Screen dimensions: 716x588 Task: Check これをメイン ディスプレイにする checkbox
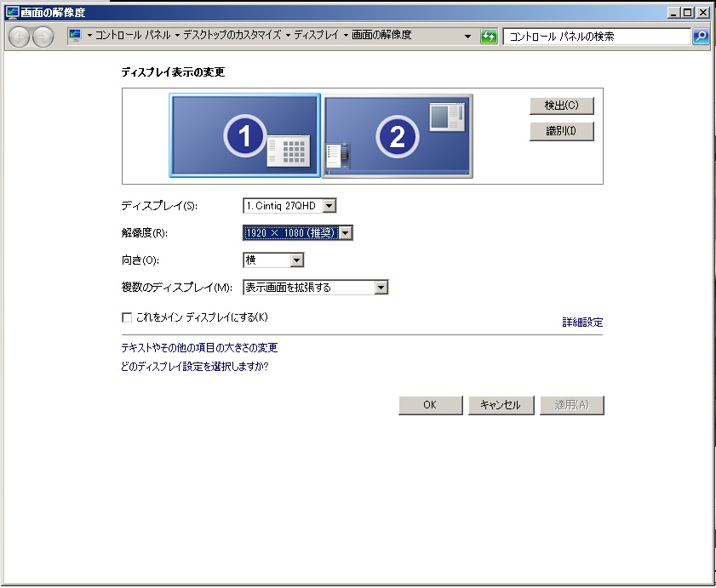tap(127, 317)
